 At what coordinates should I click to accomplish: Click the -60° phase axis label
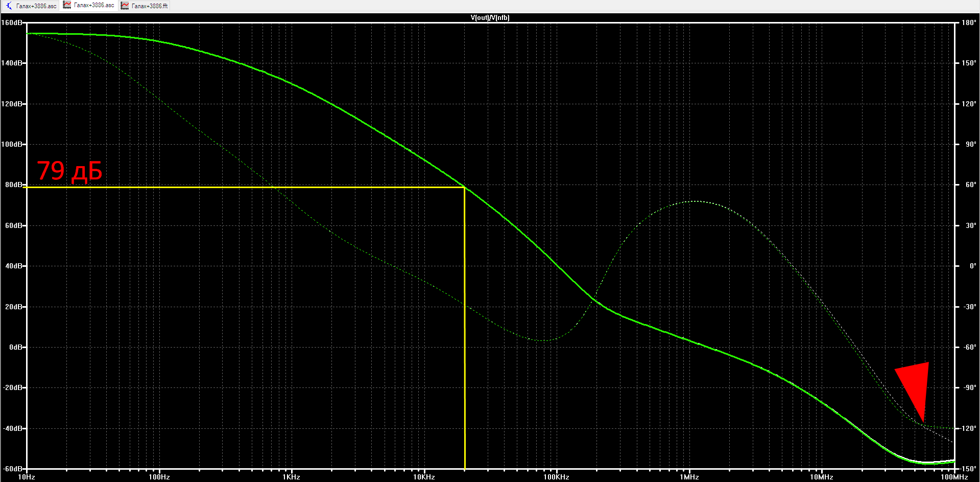coord(969,347)
